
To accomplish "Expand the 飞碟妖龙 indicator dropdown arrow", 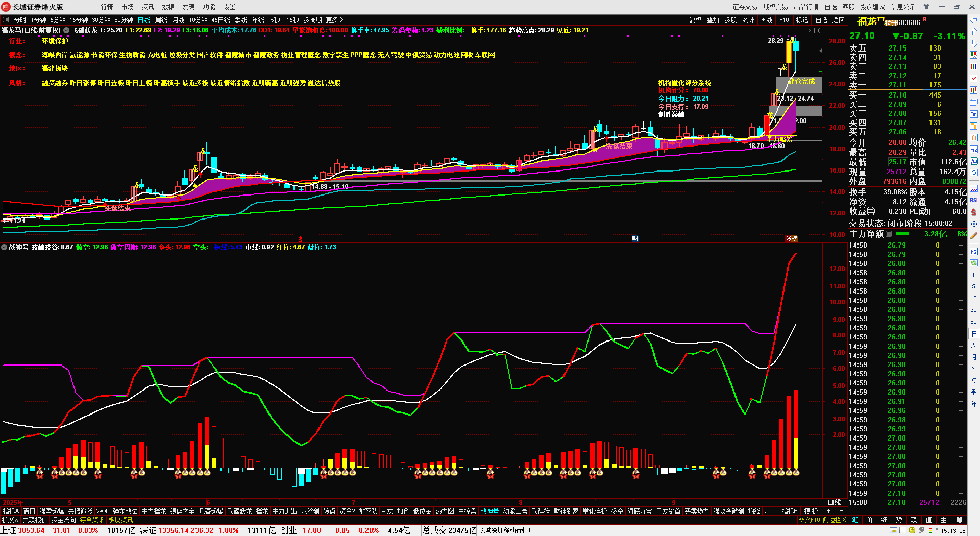I will tap(66, 30).
